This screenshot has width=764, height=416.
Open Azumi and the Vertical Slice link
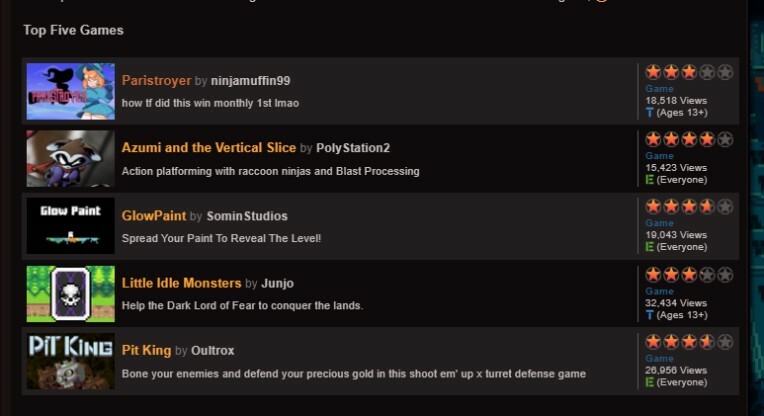tap(209, 148)
